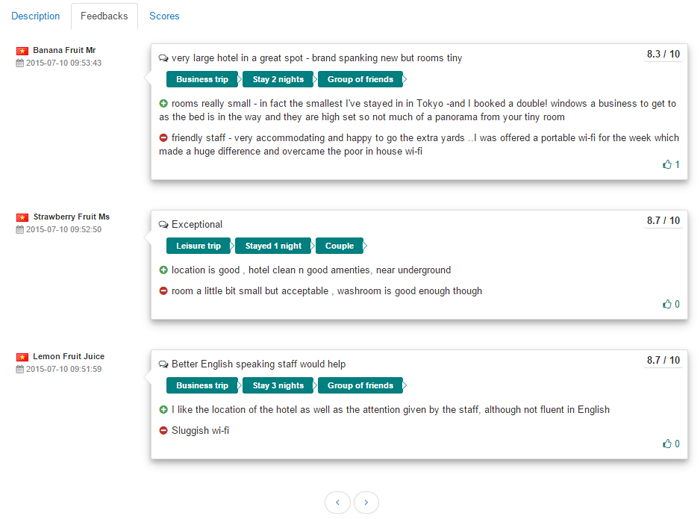Click calendar icon next to 09:51:59 date
Image resolution: width=700 pixels, height=519 pixels.
coord(20,369)
